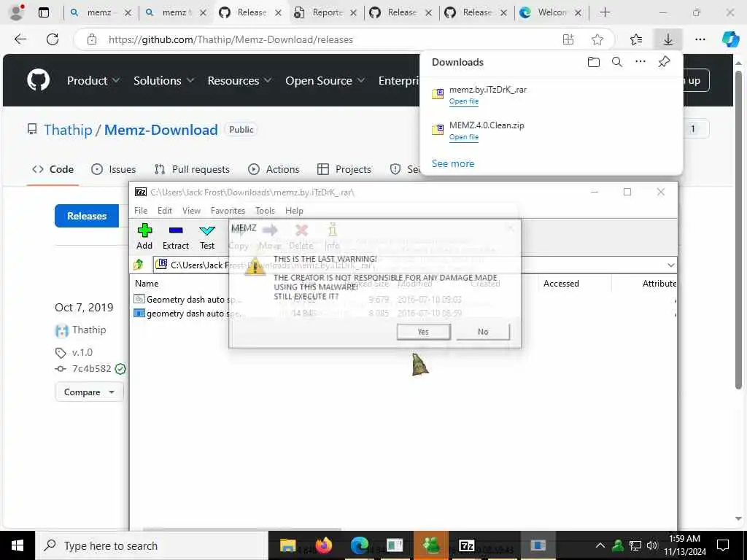The height and width of the screenshot is (560, 747).
Task: Expand the Resources dropdown in the GitHub header
Action: (x=239, y=80)
